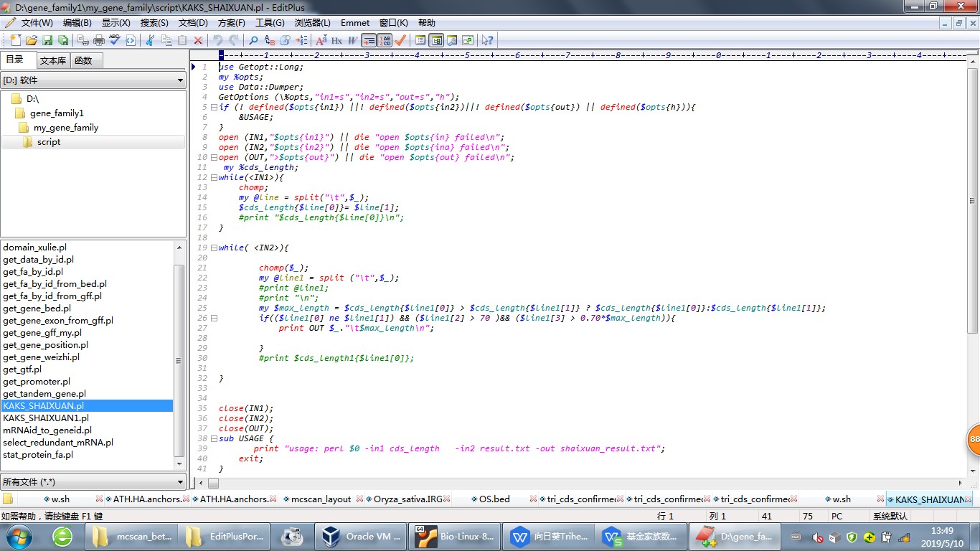The height and width of the screenshot is (551, 980).
Task: Select the gene_family1 folder in the tree
Action: (57, 113)
